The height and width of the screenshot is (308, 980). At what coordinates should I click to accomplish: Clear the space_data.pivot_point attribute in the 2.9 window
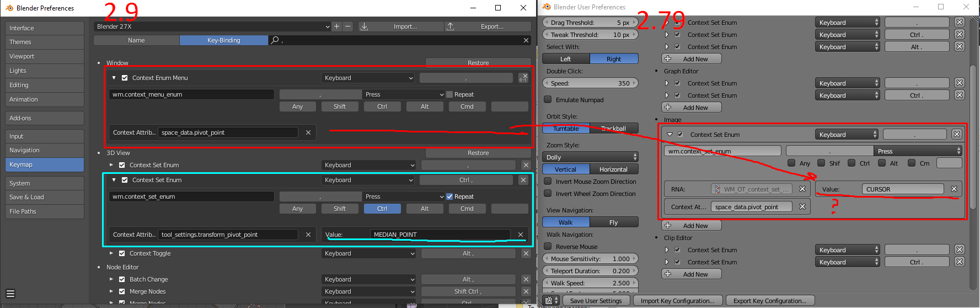pyautogui.click(x=308, y=132)
